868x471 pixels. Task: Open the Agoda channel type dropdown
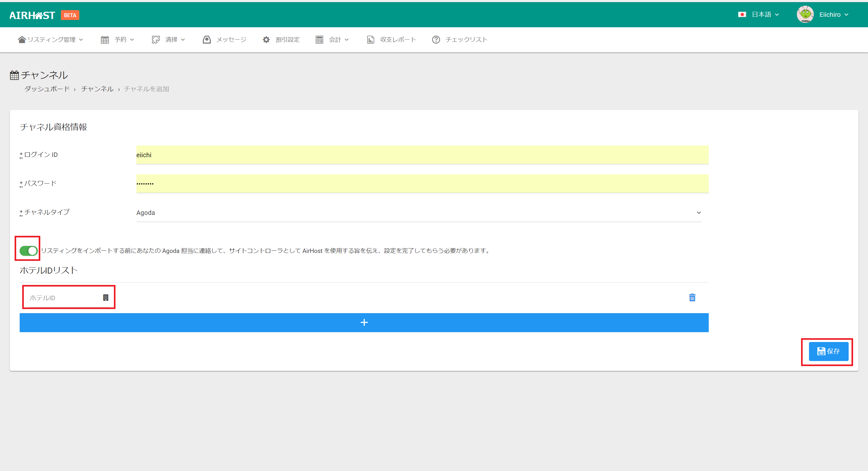point(418,213)
